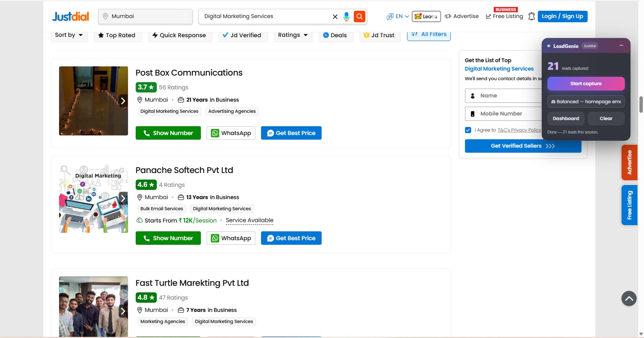644x338 pixels.
Task: Click the location pin in the Mumbai field
Action: click(x=105, y=16)
